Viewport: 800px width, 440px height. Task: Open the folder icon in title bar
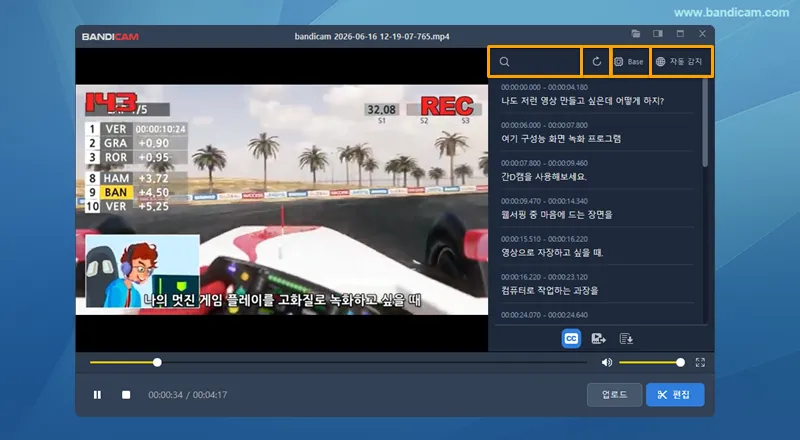tap(636, 34)
